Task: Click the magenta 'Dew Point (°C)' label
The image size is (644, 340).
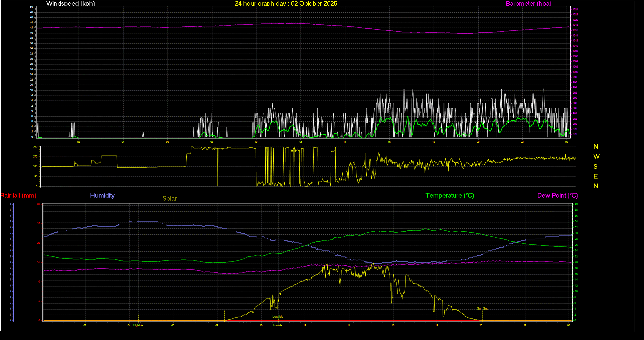Action: [557, 196]
